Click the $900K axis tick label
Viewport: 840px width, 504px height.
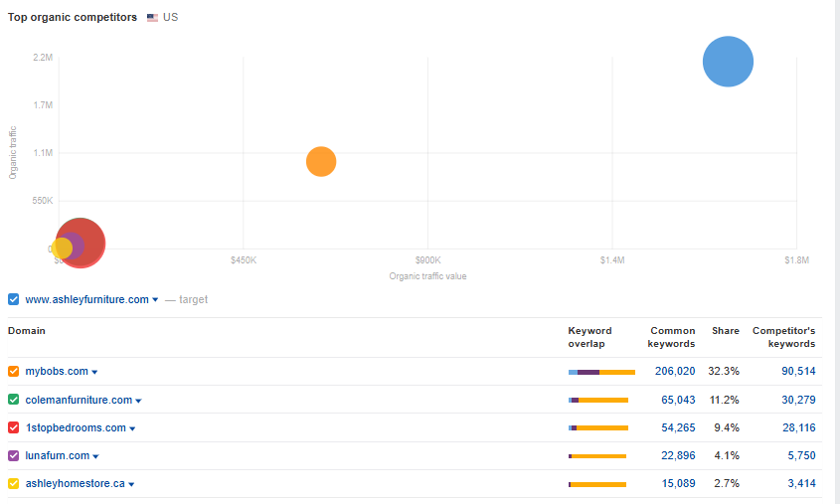(427, 259)
